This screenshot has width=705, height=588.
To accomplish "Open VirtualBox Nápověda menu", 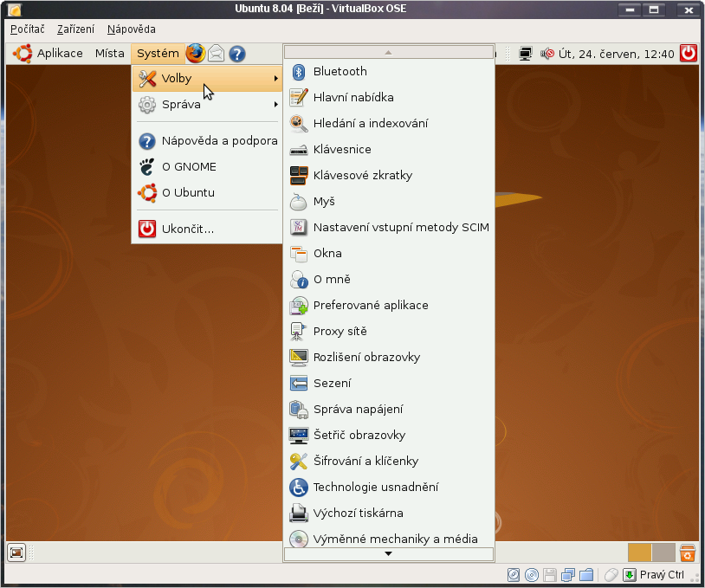I will pos(132,29).
